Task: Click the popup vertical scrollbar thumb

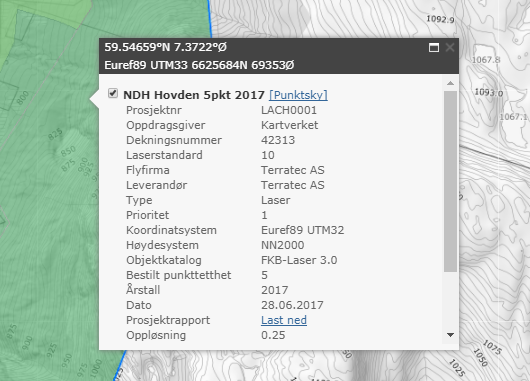Action: point(450,181)
